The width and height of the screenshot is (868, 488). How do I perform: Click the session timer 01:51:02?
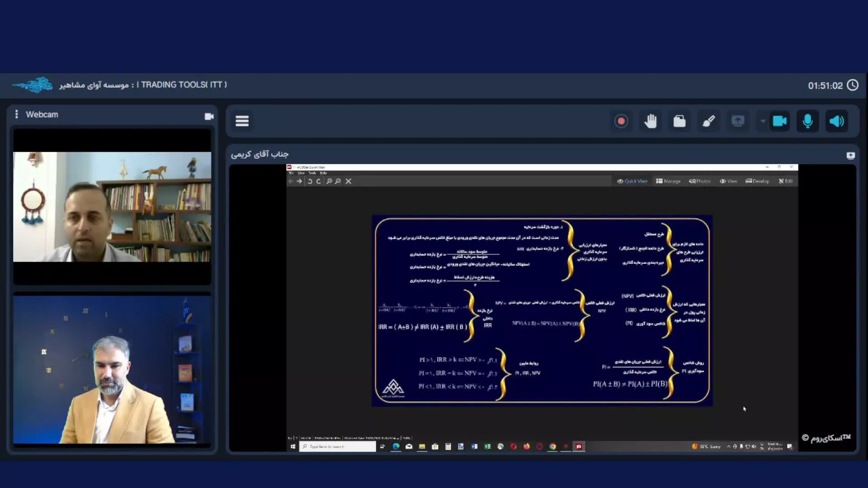tap(825, 85)
